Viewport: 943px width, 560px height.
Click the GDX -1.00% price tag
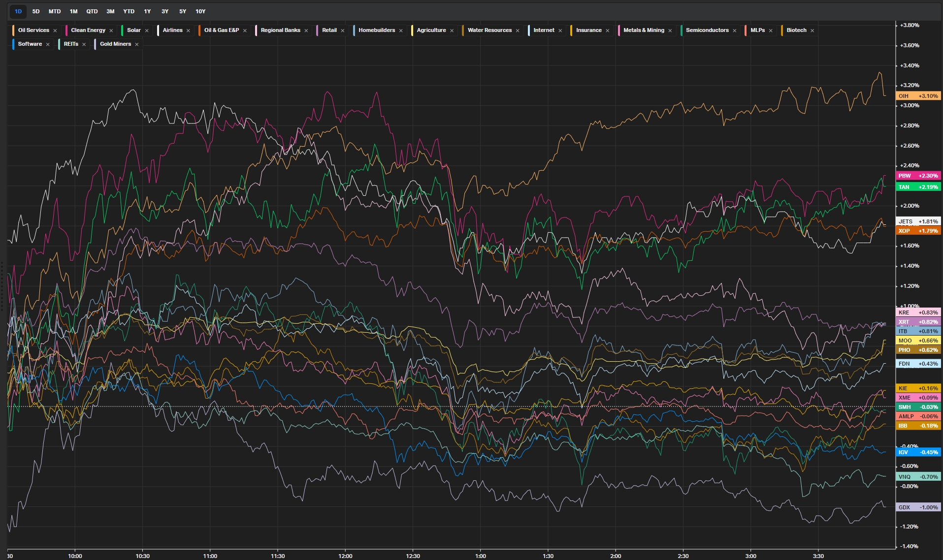coord(918,507)
